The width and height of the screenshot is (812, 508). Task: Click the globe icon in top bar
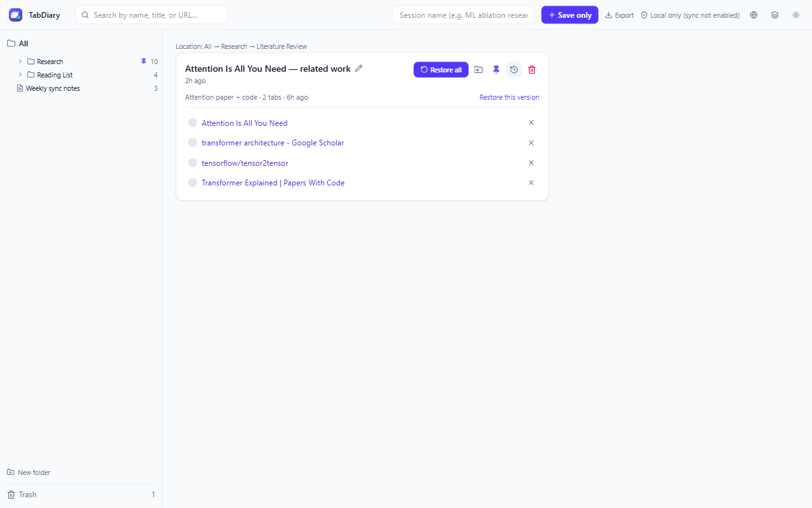[x=754, y=15]
